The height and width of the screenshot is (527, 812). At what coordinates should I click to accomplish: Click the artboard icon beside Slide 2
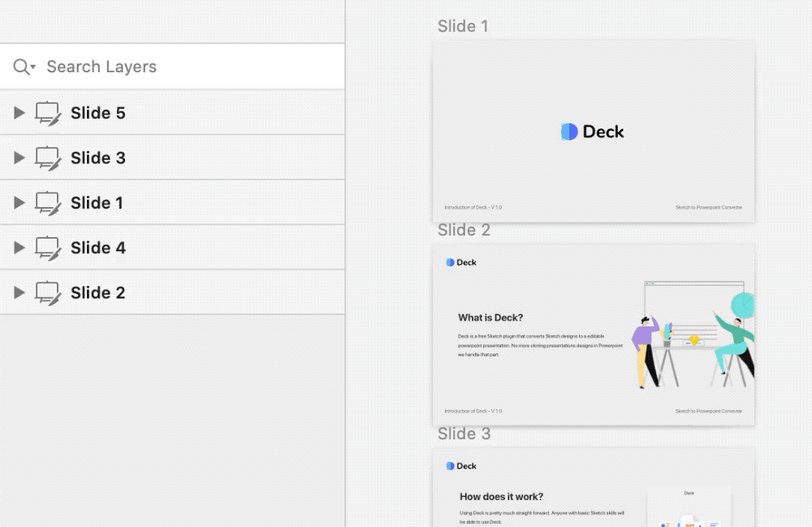(49, 292)
